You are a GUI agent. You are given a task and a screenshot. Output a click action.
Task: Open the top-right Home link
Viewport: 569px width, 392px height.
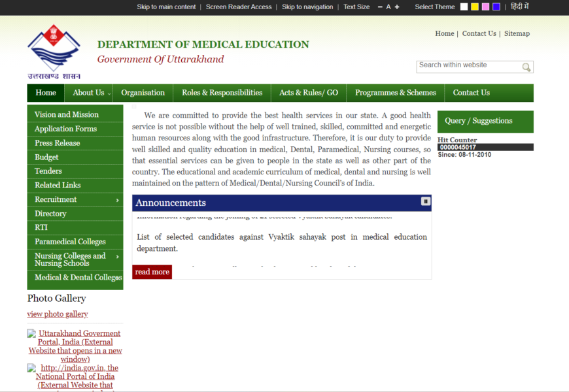(445, 33)
